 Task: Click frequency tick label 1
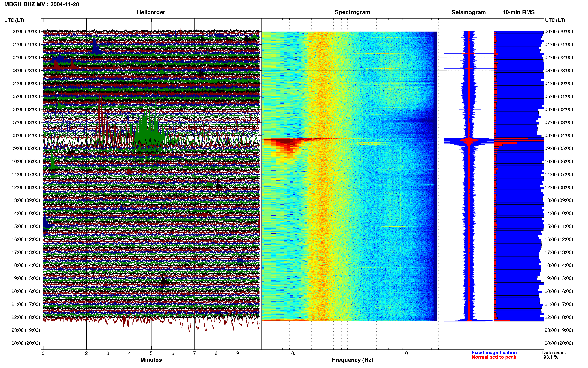coord(350,353)
